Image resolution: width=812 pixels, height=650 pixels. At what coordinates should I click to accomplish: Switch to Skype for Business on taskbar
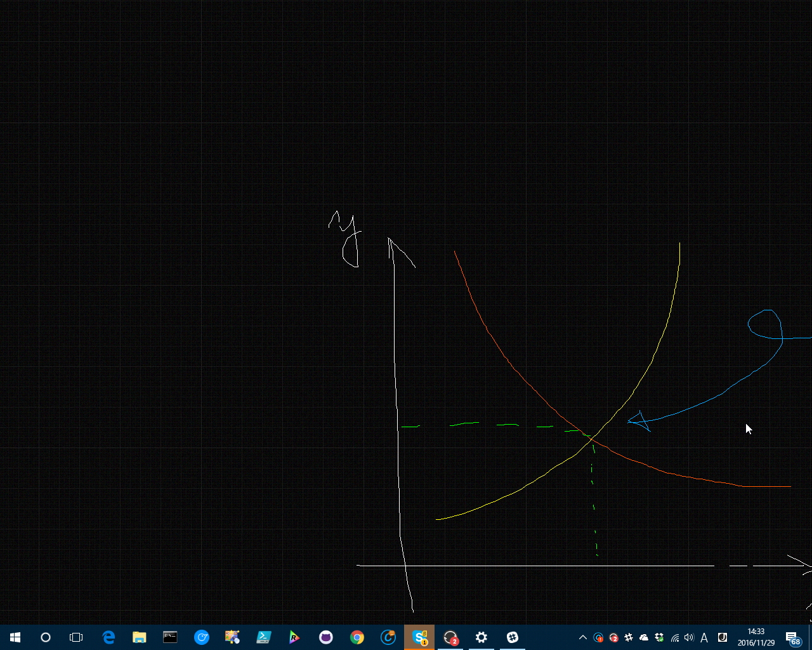coord(419,637)
